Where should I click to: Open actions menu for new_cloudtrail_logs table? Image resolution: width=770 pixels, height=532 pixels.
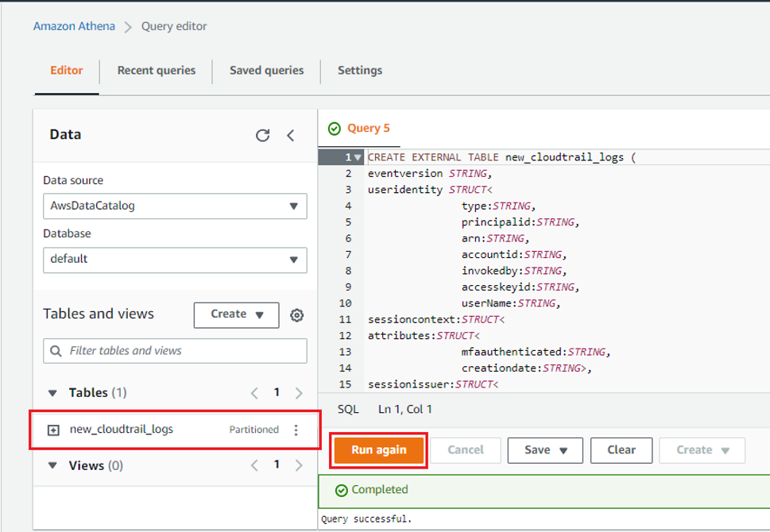point(296,430)
